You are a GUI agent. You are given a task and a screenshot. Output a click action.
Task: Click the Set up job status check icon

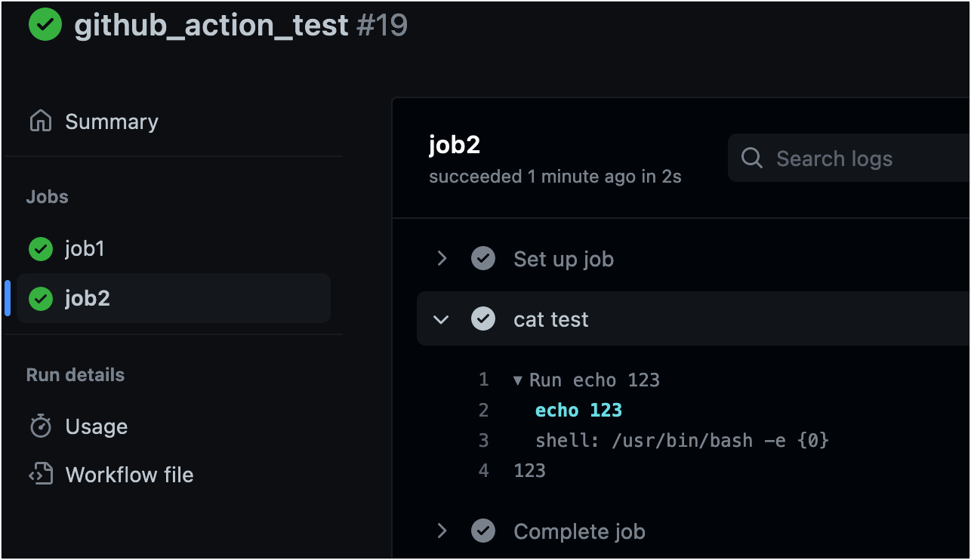(483, 259)
